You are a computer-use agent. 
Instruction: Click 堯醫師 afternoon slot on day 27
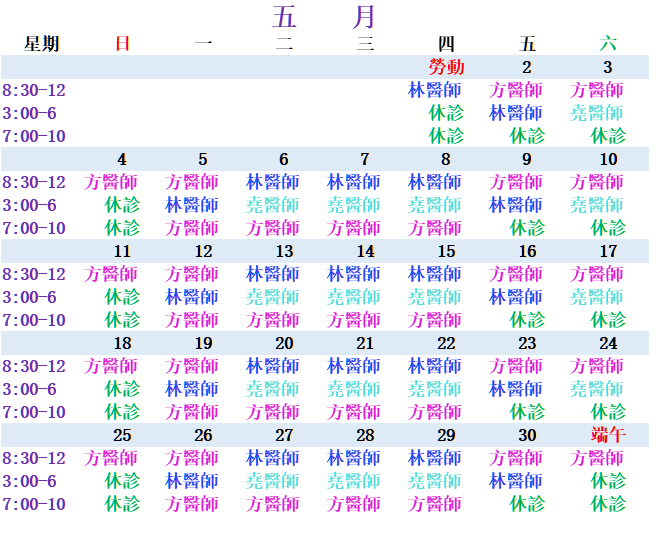(x=272, y=480)
